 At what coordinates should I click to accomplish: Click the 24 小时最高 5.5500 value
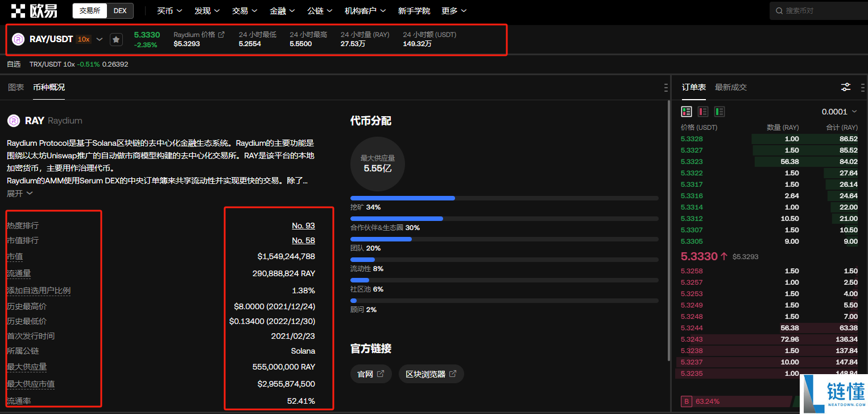301,44
